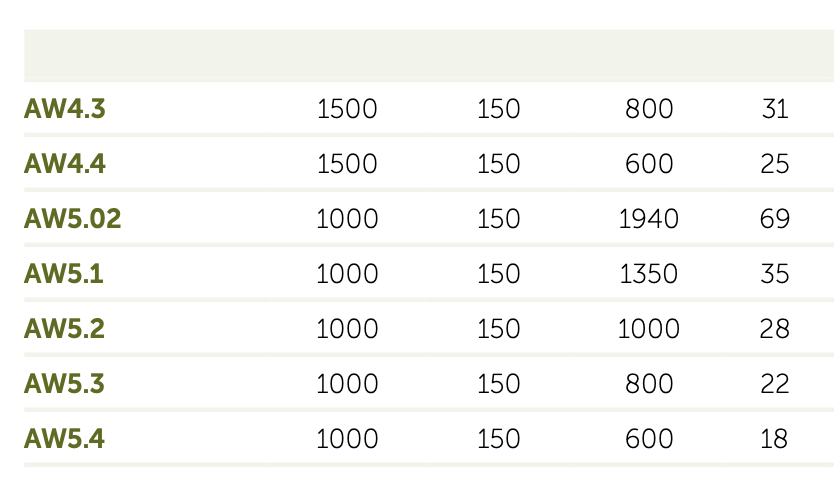
Task: Click the 600 value in the AW4.4 row
Action: [649, 164]
